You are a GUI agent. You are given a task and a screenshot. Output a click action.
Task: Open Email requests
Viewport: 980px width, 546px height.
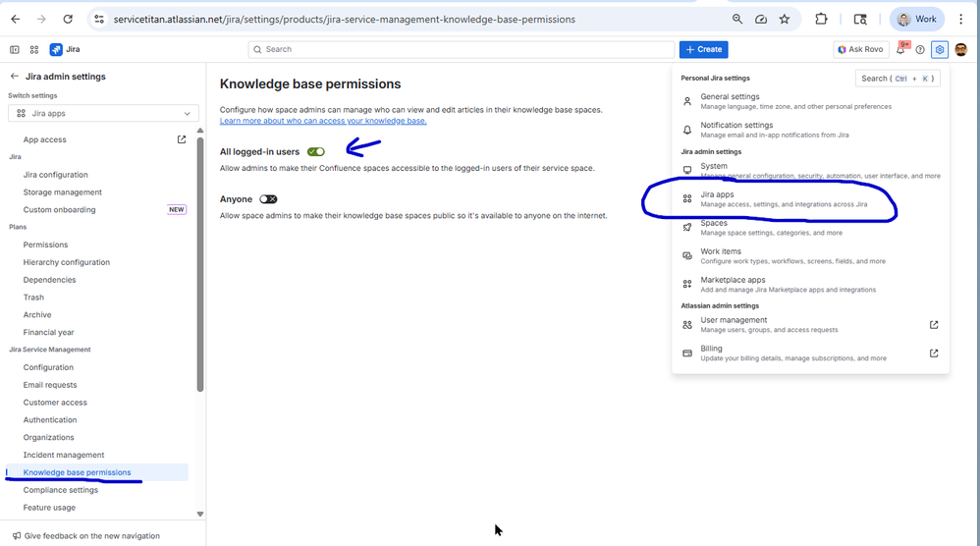[x=50, y=384]
